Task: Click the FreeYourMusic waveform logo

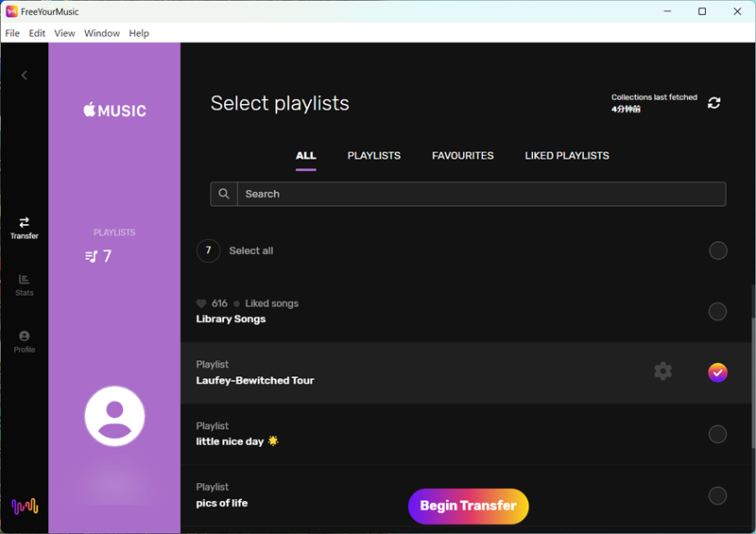Action: tap(25, 506)
